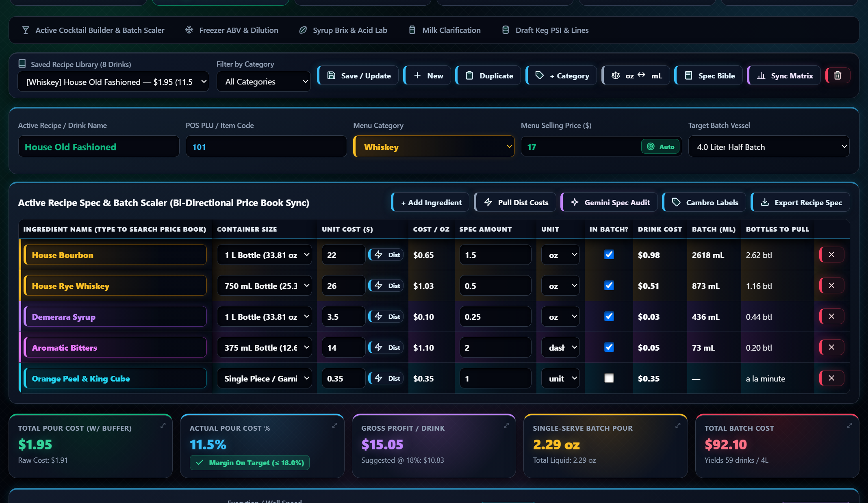Expand the Total Pour Cost card
This screenshot has height=503, width=868.
pyautogui.click(x=163, y=425)
